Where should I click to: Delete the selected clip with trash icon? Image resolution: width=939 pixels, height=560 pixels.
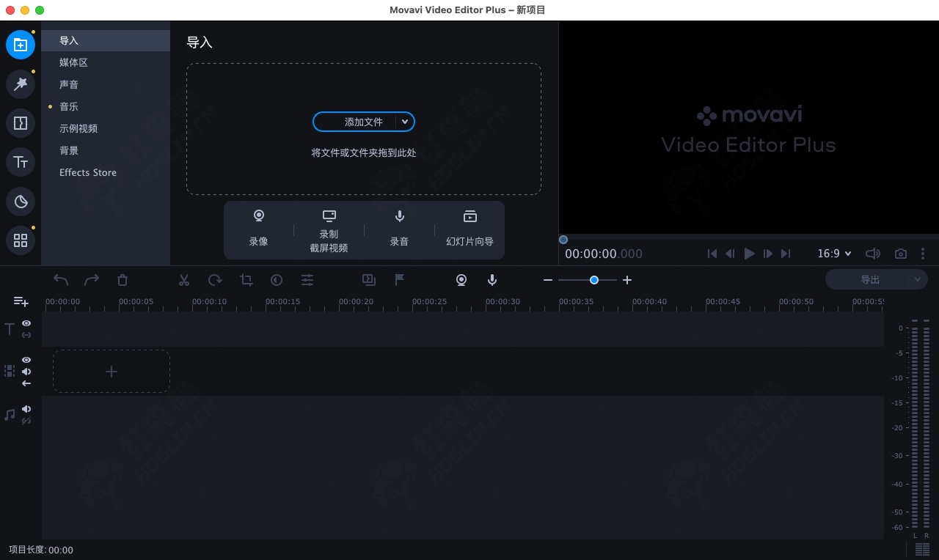tap(123, 280)
